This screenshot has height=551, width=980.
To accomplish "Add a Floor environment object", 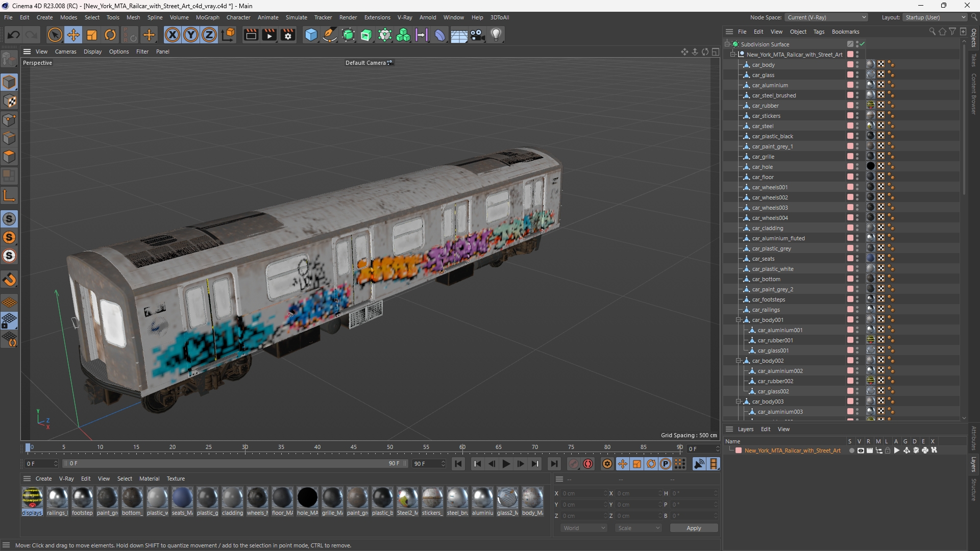I will pyautogui.click(x=459, y=35).
